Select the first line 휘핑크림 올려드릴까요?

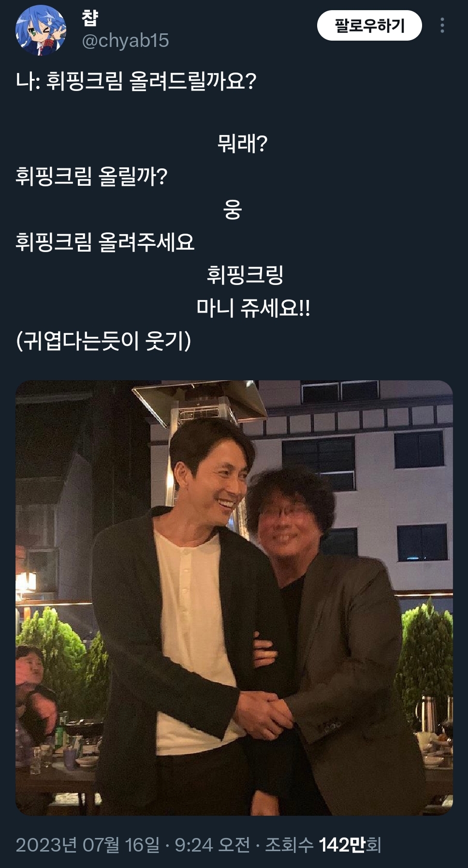click(151, 81)
